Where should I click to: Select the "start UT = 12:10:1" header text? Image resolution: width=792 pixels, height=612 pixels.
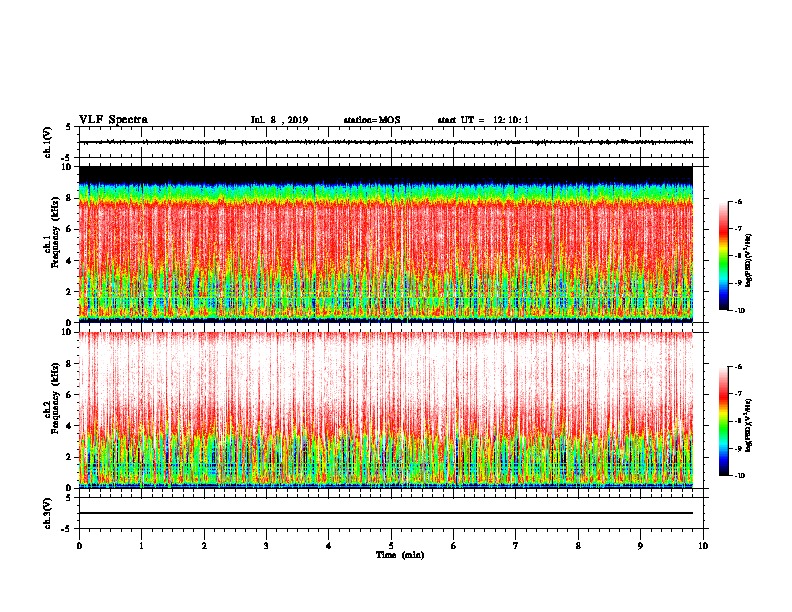click(483, 120)
